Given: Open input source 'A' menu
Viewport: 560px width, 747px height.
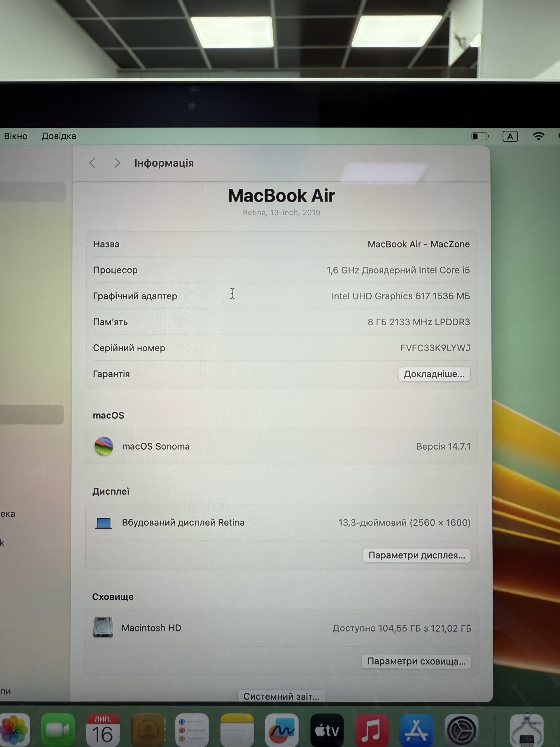Looking at the screenshot, I should coord(510,137).
